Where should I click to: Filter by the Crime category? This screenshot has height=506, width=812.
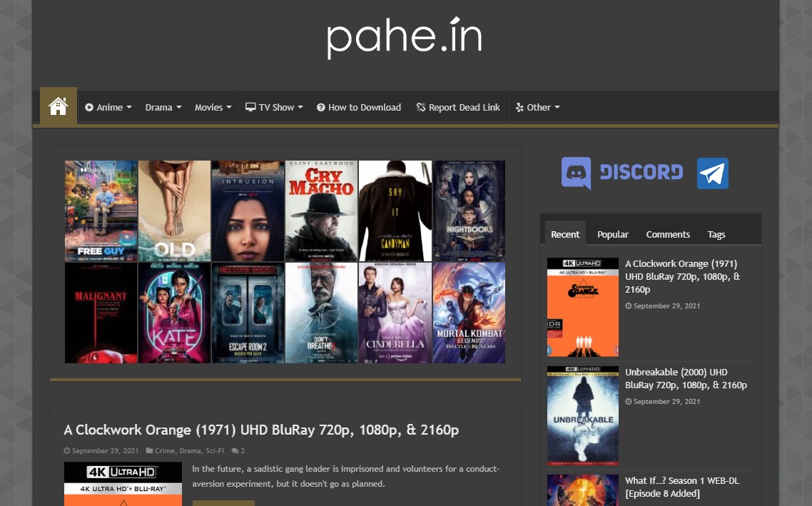[165, 450]
